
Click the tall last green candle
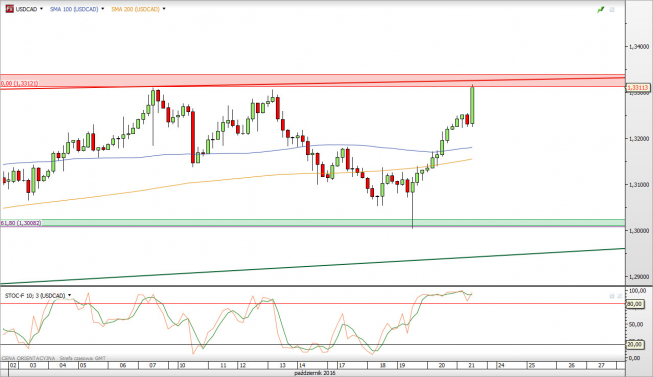pyautogui.click(x=473, y=105)
